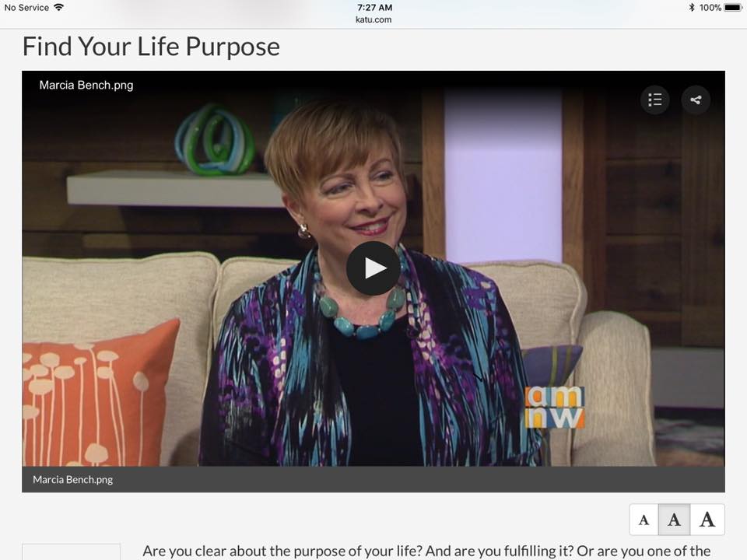Click the video share icon
Screen dimensions: 747x560
pyautogui.click(x=696, y=100)
